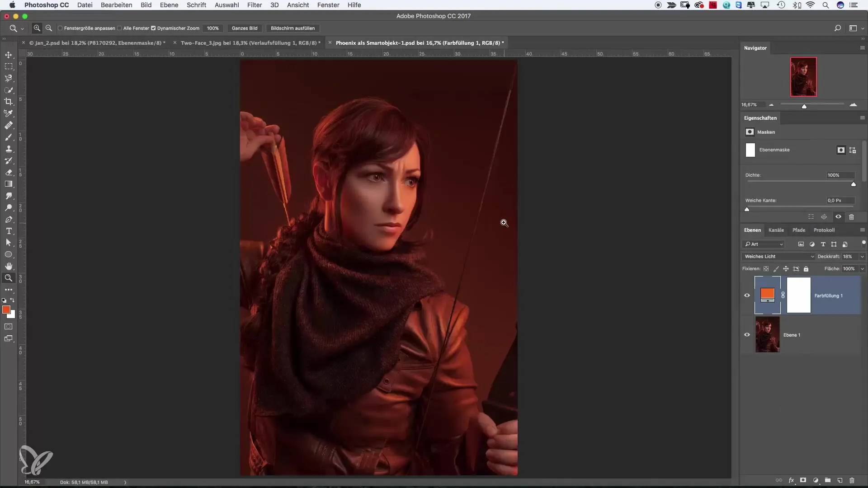This screenshot has height=488, width=868.
Task: Adjust the Dichte slider handle
Action: click(854, 184)
